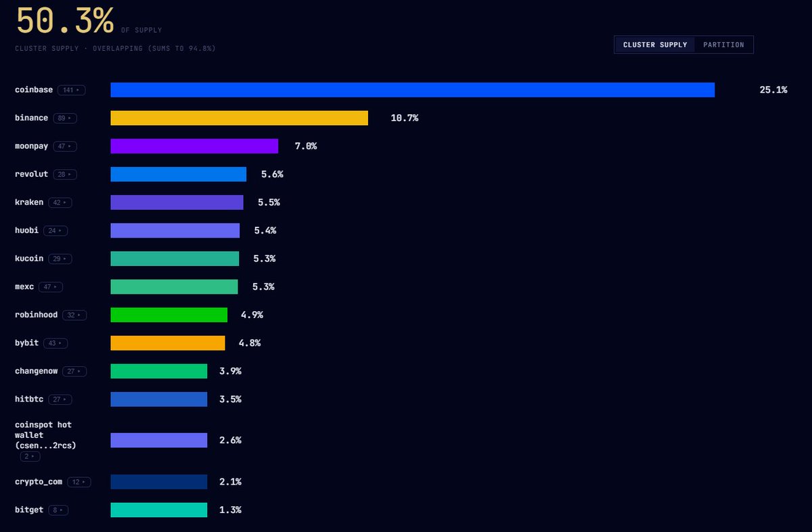This screenshot has height=532, width=812.
Task: Open the hitbtc 27 badge
Action: (60, 399)
